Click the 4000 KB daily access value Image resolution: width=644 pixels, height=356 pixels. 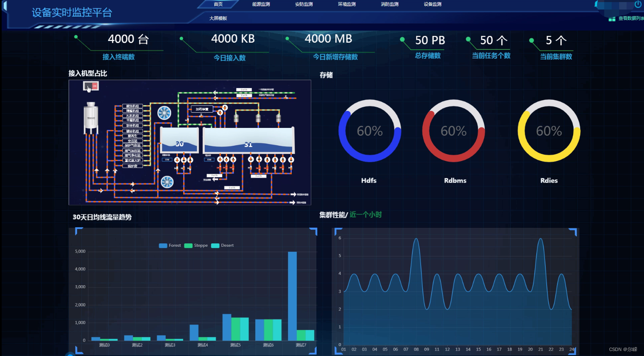(233, 38)
